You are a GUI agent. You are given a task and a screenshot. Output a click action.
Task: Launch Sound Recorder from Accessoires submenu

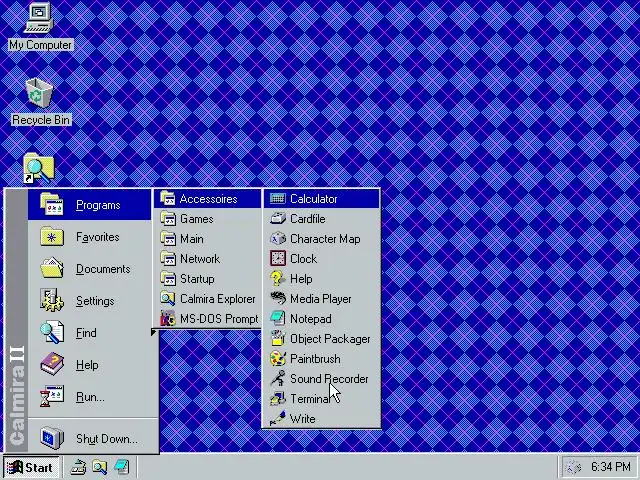pos(321,379)
